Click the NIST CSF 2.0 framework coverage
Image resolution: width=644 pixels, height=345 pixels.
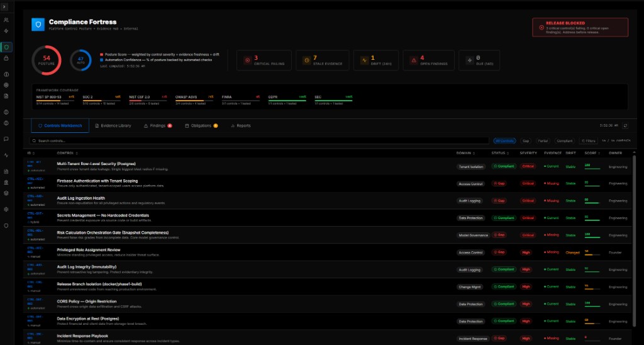coord(148,100)
